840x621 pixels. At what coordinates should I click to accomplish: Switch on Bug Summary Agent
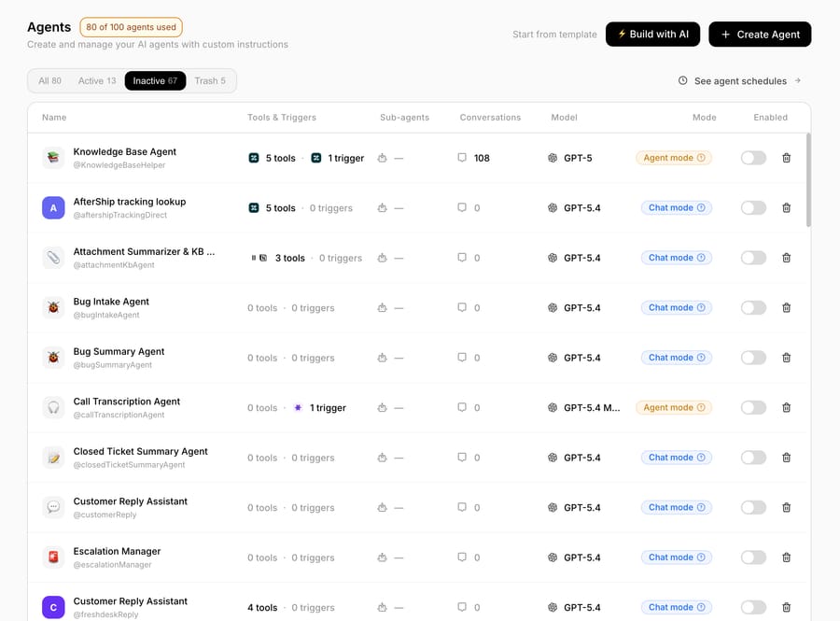[x=753, y=358]
